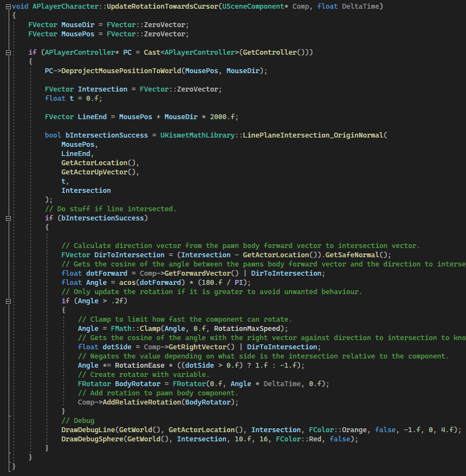Fold the 'if (Angle > .2f)' block
This screenshot has height=476, width=466.
click(8, 301)
